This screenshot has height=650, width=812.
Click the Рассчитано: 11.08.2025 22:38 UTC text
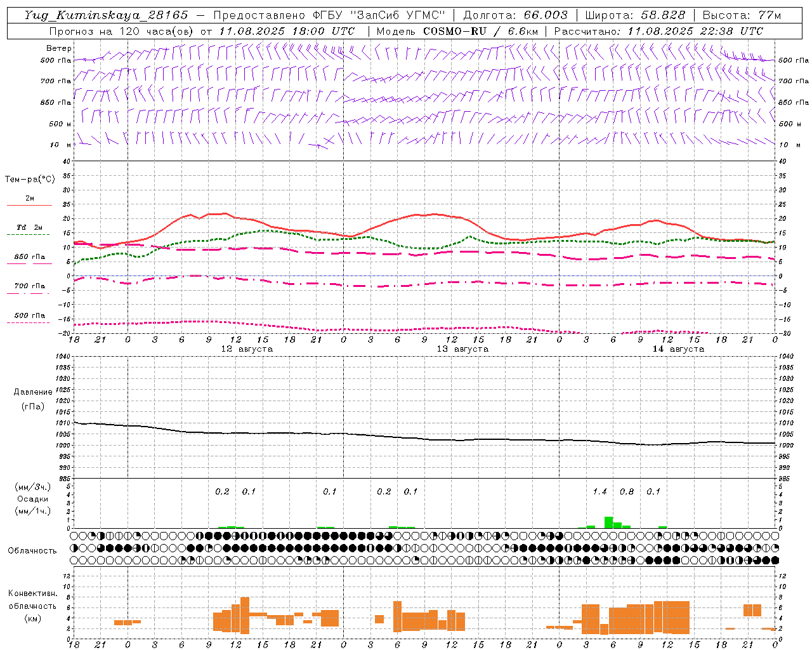(x=658, y=31)
